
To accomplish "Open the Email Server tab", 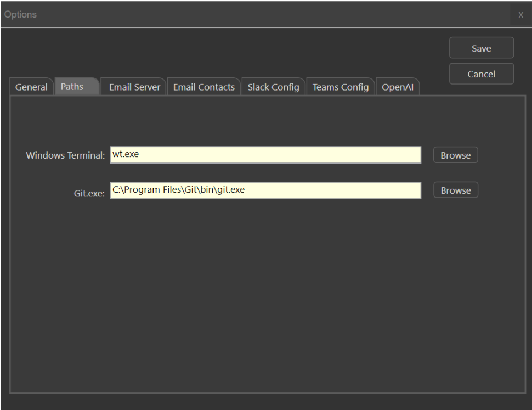I will pyautogui.click(x=134, y=87).
